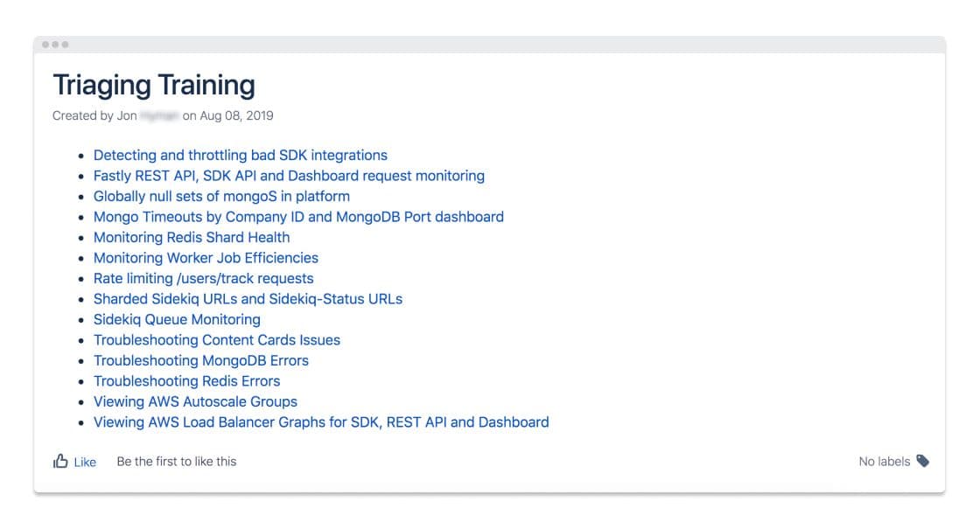The height and width of the screenshot is (529, 980).
Task: Select Sidekiq Queue Monitoring link
Action: (177, 319)
